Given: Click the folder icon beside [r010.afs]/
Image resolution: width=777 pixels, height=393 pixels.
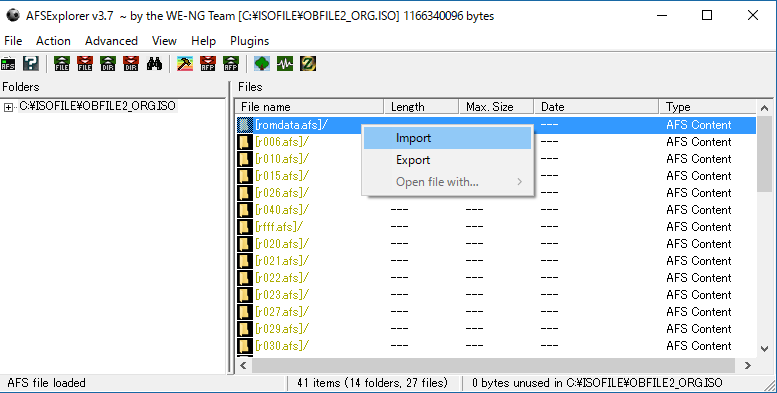Looking at the screenshot, I should click(x=245, y=159).
